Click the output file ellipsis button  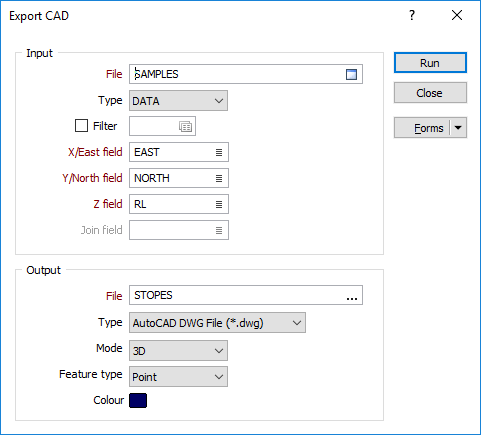(x=352, y=296)
